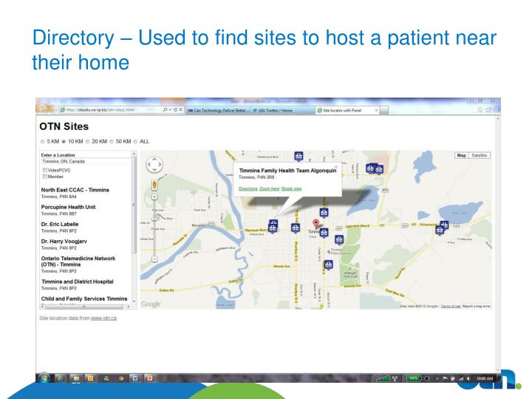The height and width of the screenshot is (399, 532).
Task: Select Ontario Telemedicine Network (OTN) - Timmins
Action: point(78,262)
